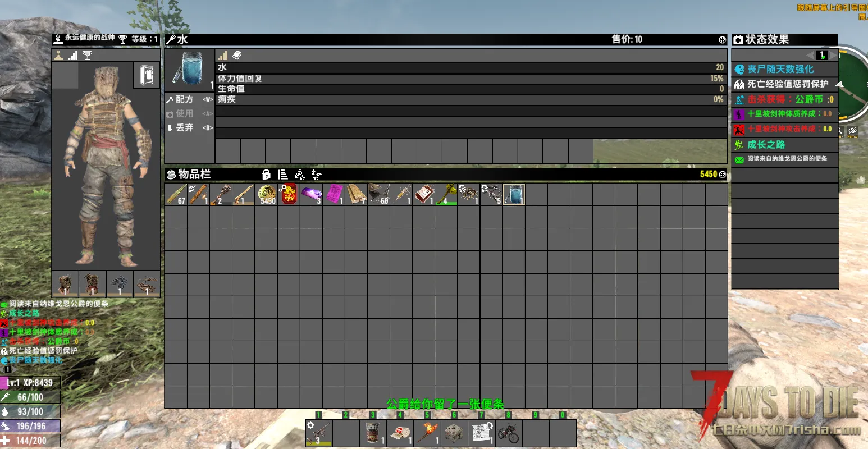Image resolution: width=868 pixels, height=449 pixels.
Task: Go to previous status effects page arrow
Action: click(809, 55)
